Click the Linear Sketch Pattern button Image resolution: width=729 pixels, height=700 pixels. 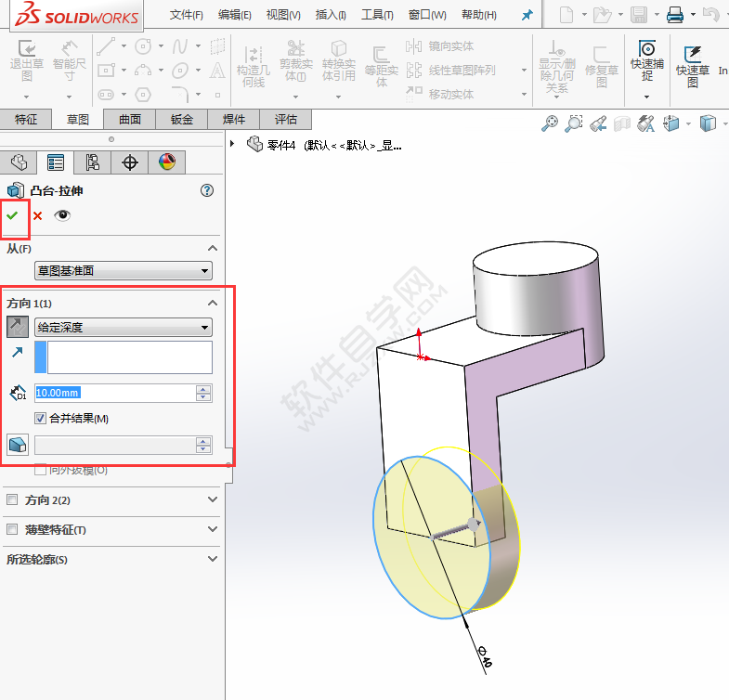point(450,71)
